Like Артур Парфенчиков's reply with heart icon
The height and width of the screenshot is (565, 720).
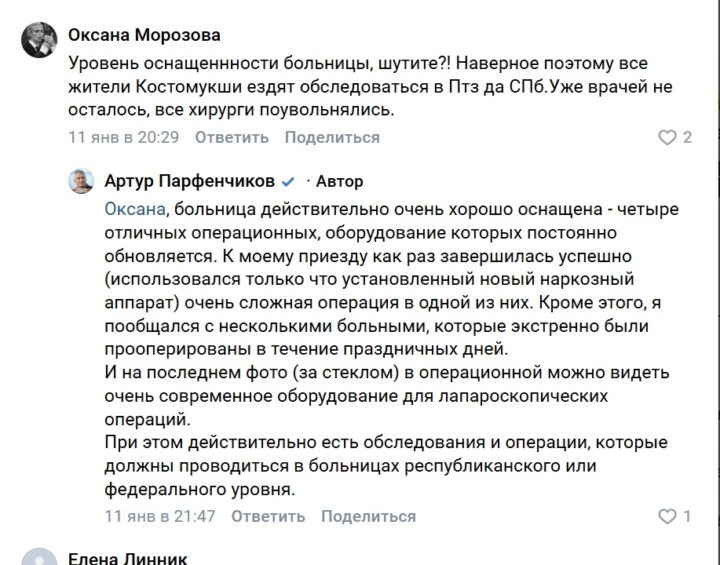click(668, 517)
